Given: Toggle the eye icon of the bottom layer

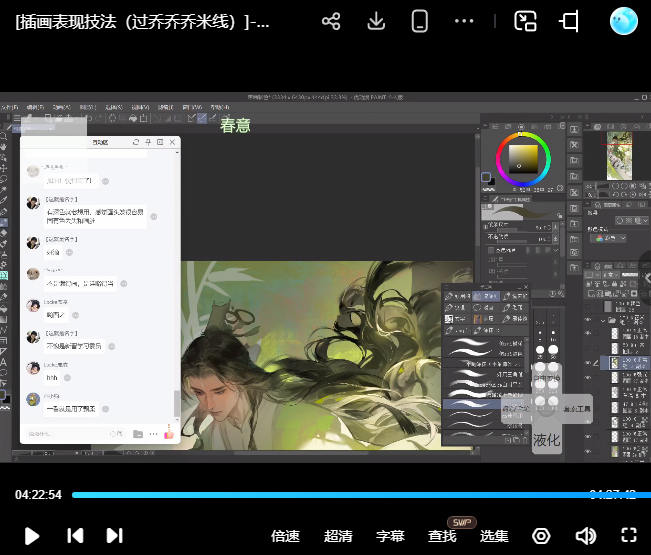Looking at the screenshot, I should (x=588, y=451).
